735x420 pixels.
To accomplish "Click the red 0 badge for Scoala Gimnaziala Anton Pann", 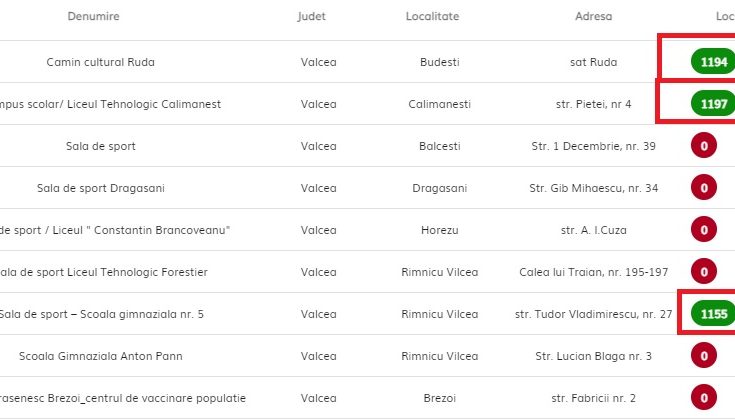I will coord(704,356).
